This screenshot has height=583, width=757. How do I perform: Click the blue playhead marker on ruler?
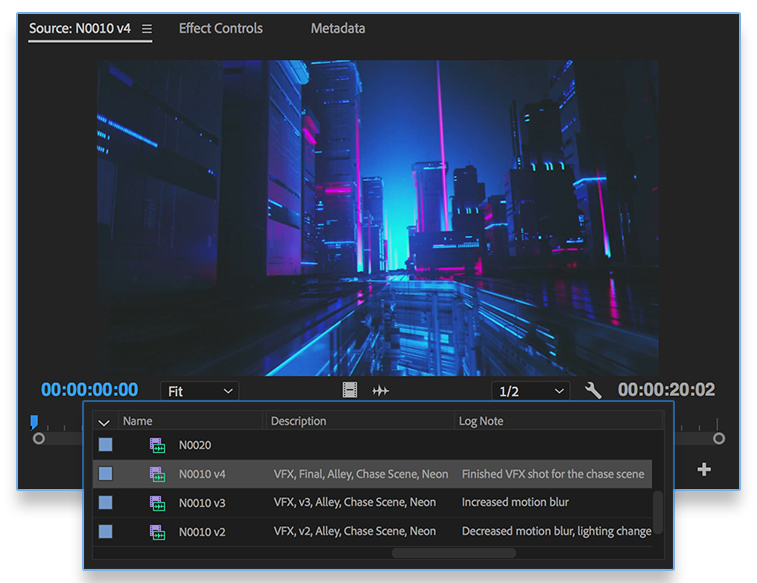tap(34, 422)
